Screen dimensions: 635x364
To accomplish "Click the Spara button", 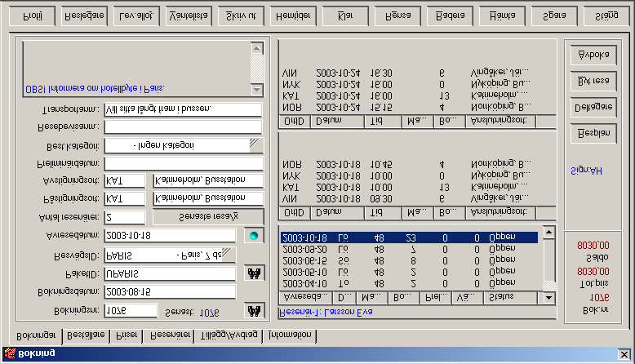I will pyautogui.click(x=554, y=16).
